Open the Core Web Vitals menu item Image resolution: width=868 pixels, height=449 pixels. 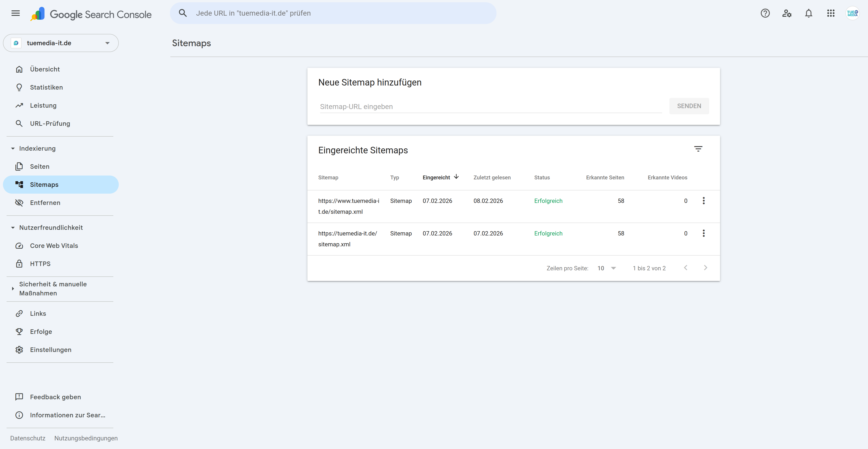coord(61,246)
